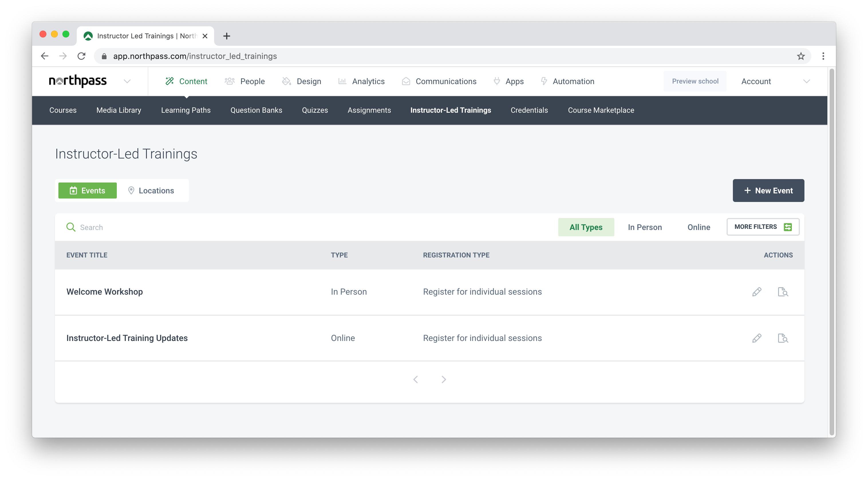Viewport: 868px width, 480px height.
Task: Click the search magnifier icon
Action: 71,227
